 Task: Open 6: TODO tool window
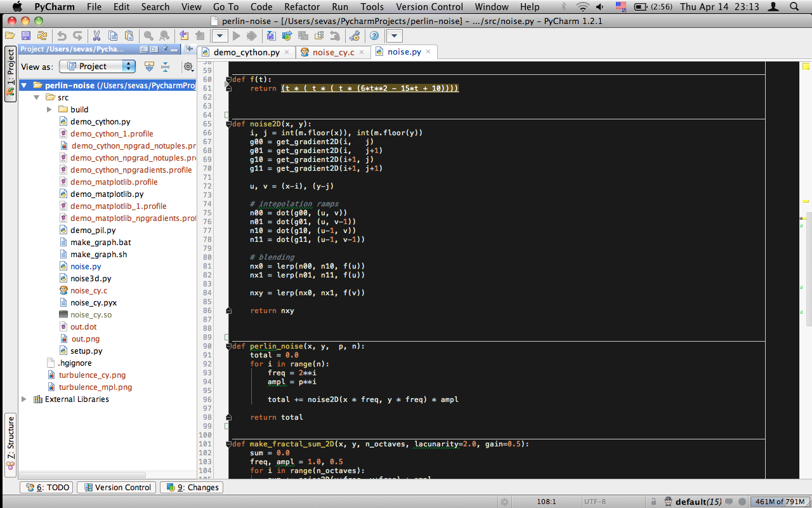46,487
